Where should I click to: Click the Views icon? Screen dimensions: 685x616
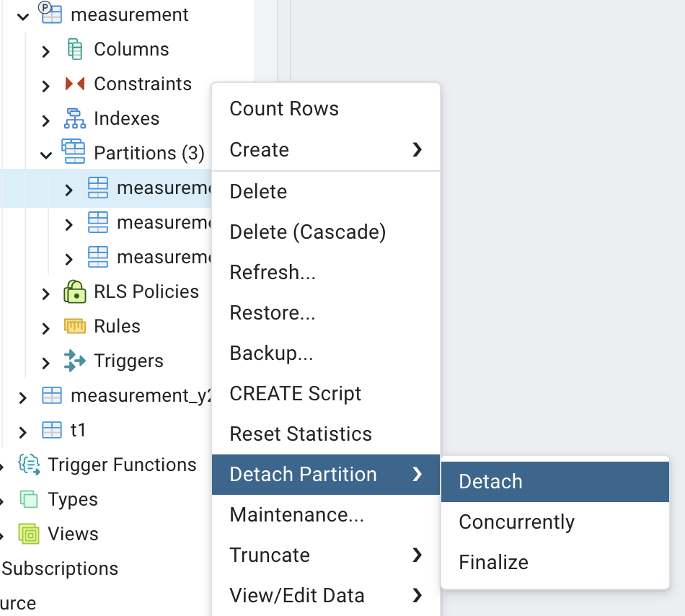(x=29, y=534)
